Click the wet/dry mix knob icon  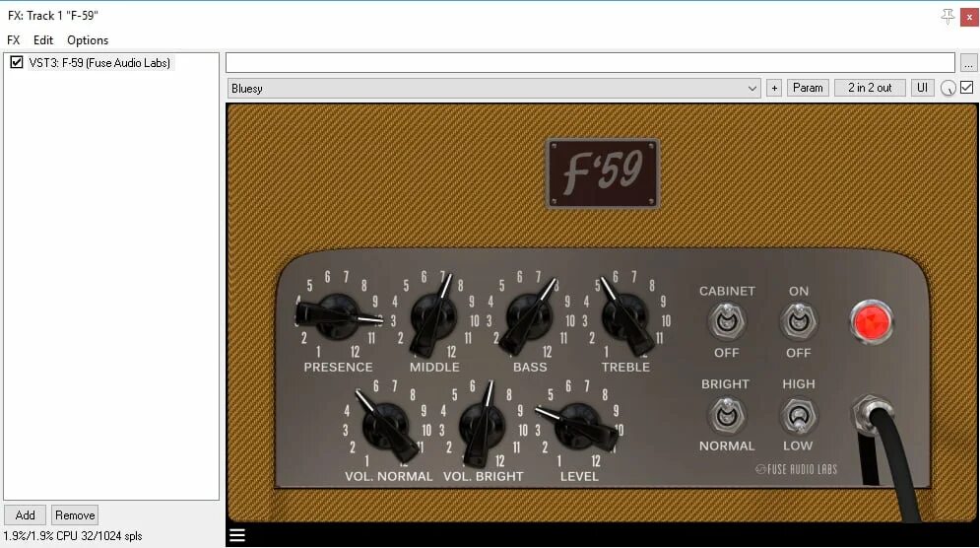point(947,88)
